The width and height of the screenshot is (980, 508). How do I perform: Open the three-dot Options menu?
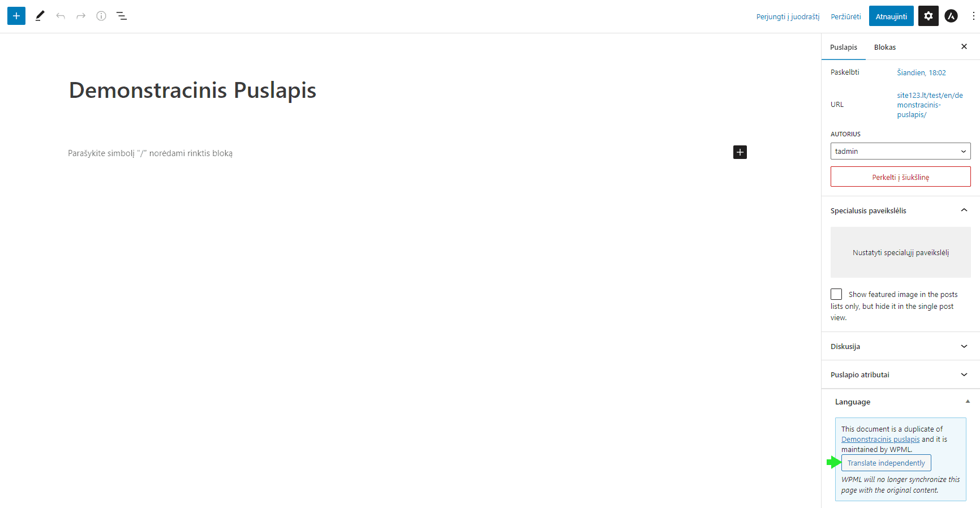coord(973,16)
